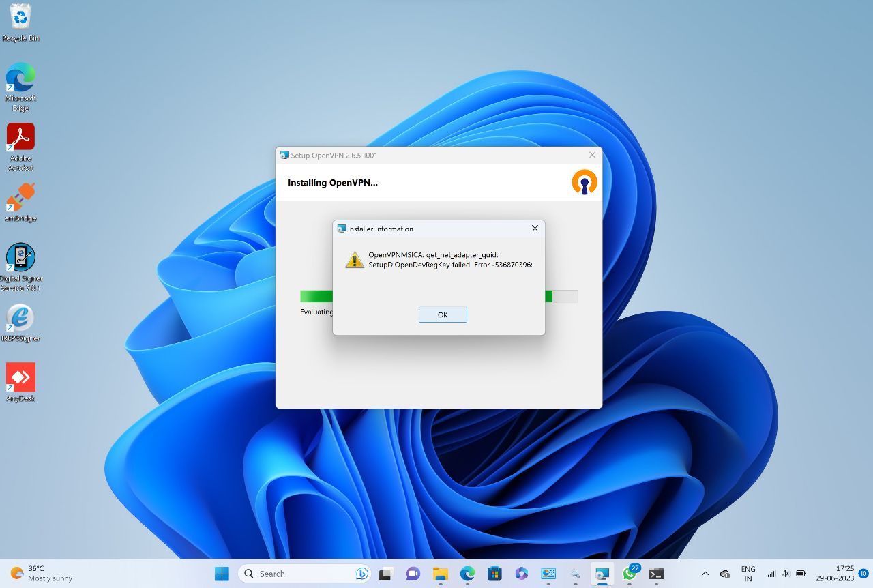Open File Explorer from the taskbar

point(440,574)
